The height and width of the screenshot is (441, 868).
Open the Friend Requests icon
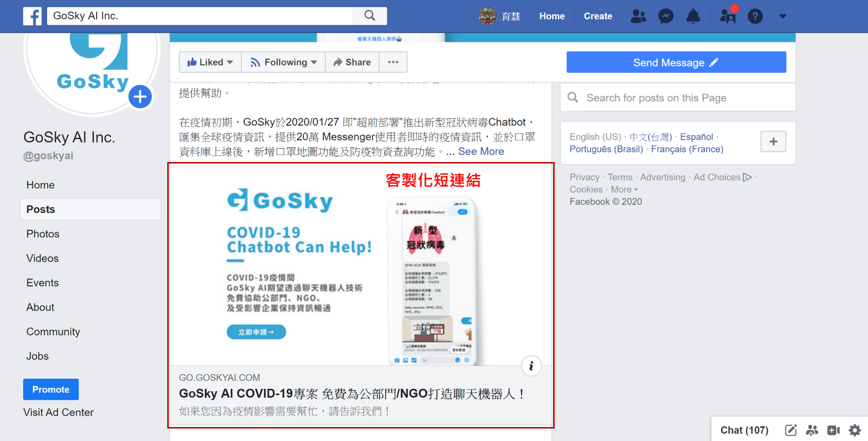point(638,16)
